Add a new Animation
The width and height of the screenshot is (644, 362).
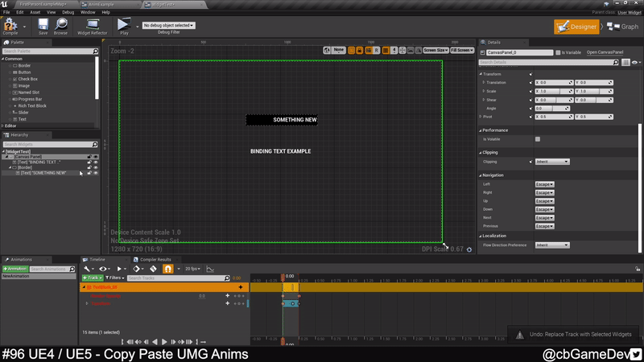coord(14,269)
